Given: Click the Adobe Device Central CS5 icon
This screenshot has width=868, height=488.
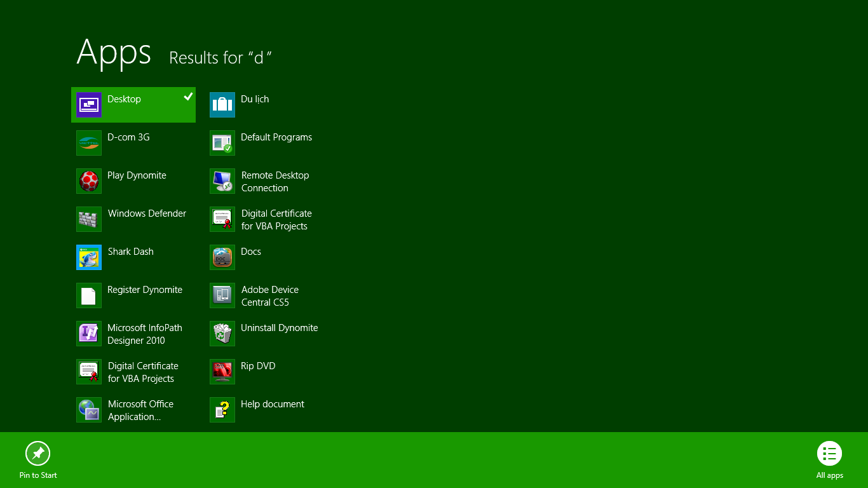Looking at the screenshot, I should (x=222, y=295).
